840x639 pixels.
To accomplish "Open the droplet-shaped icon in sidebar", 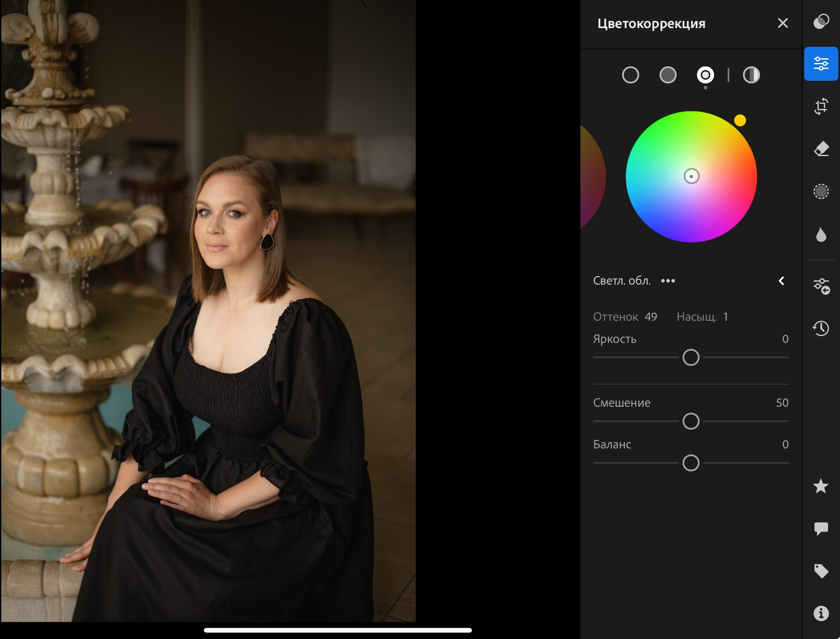I will point(821,234).
